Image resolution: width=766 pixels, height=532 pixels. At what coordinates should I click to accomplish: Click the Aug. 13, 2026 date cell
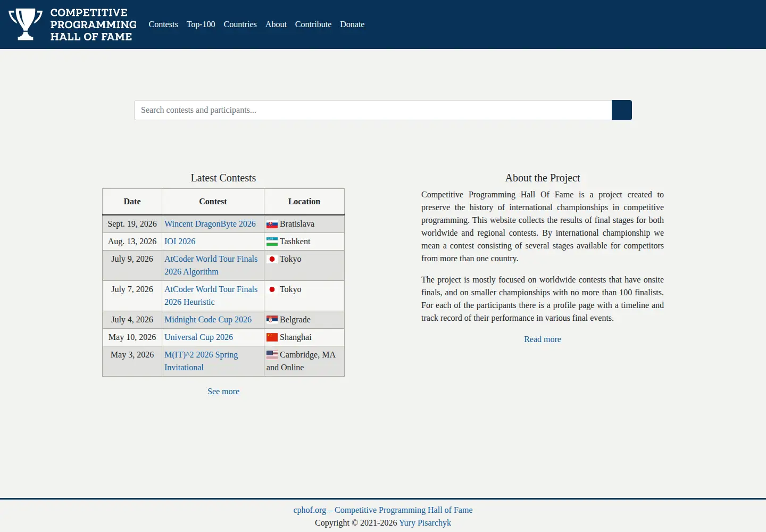coord(132,242)
